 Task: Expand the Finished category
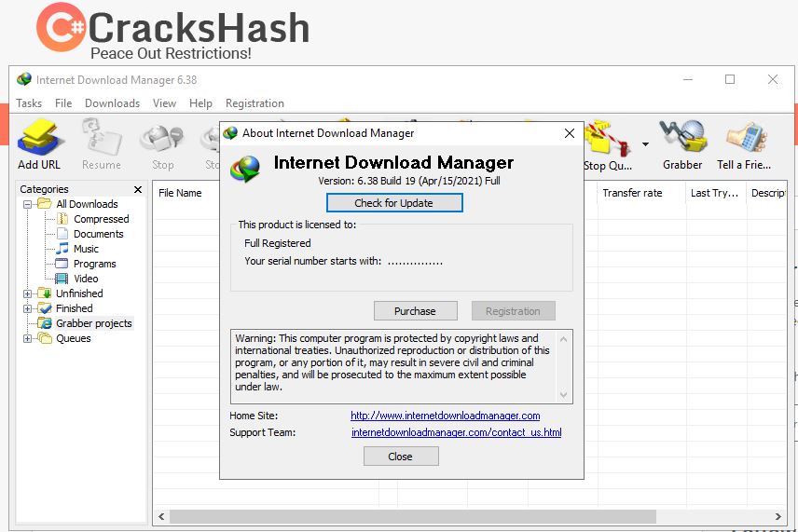27,308
